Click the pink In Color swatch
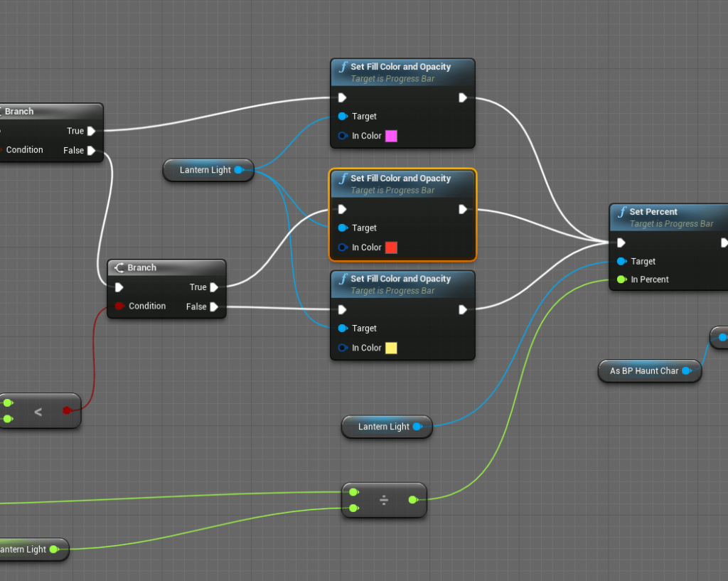 click(x=391, y=136)
